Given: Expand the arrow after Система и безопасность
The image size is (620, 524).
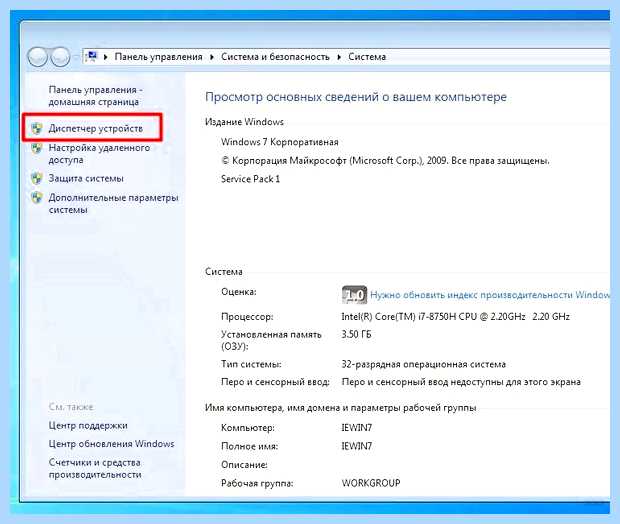Looking at the screenshot, I should click(x=339, y=57).
